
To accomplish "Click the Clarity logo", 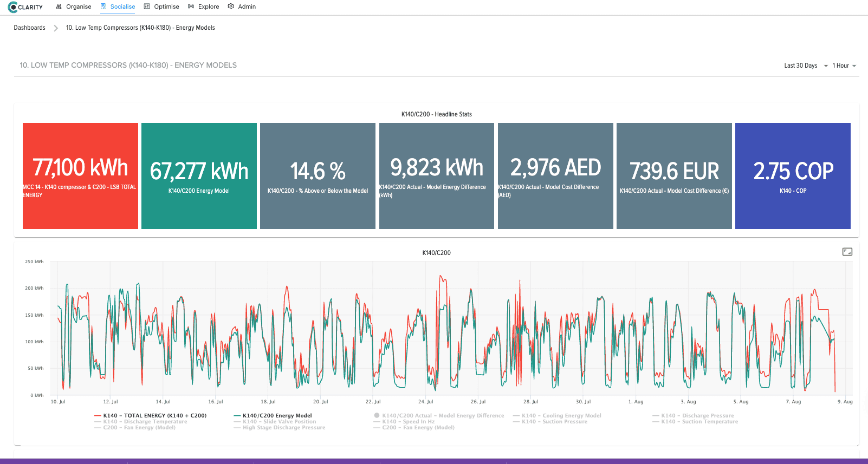I will (x=25, y=7).
